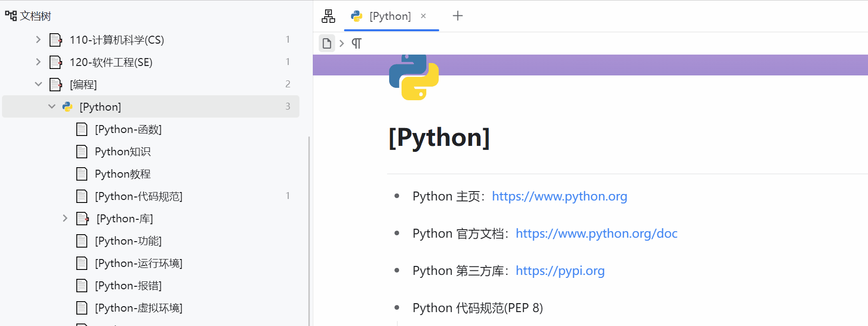Open link https://www.python.org
This screenshot has width=868, height=326.
click(560, 196)
